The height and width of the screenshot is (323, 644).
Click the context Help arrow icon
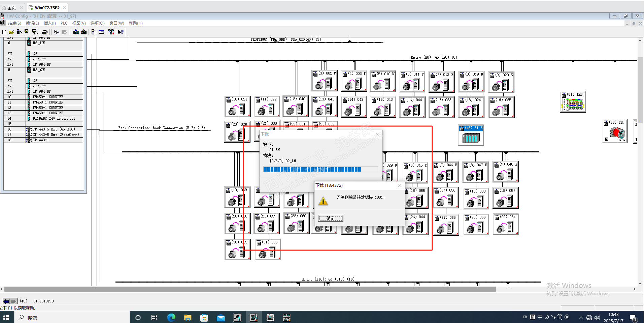click(121, 32)
